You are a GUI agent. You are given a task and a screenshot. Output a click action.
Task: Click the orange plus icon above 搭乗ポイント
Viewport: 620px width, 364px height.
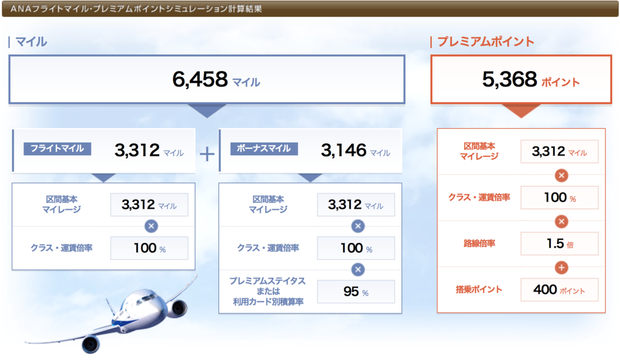click(561, 268)
